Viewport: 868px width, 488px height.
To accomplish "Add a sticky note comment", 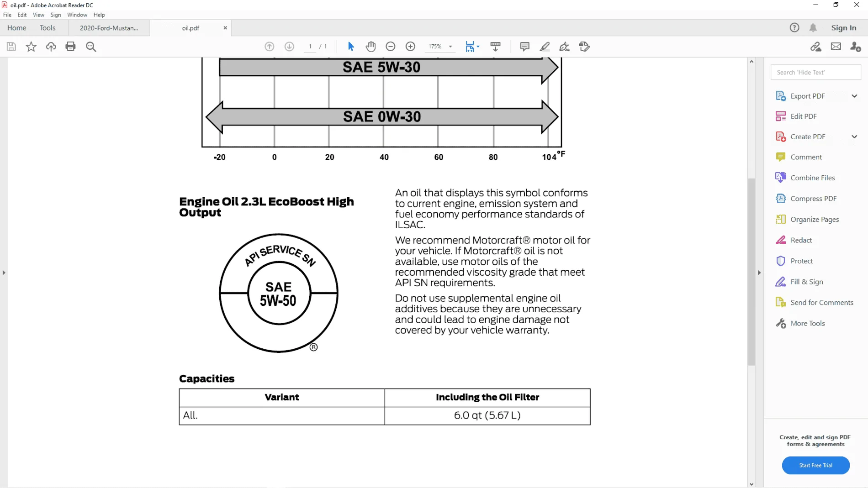I will click(524, 47).
